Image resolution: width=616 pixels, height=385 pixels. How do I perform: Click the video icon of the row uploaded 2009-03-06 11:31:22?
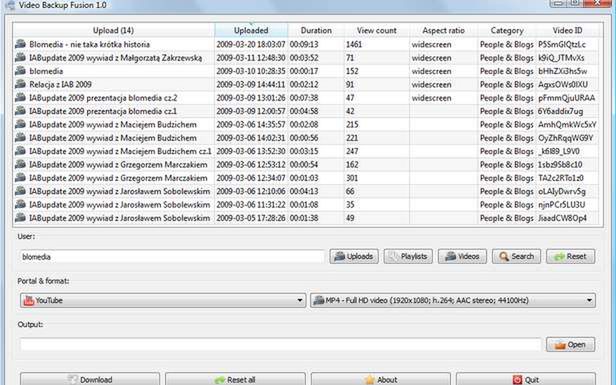[x=20, y=204]
